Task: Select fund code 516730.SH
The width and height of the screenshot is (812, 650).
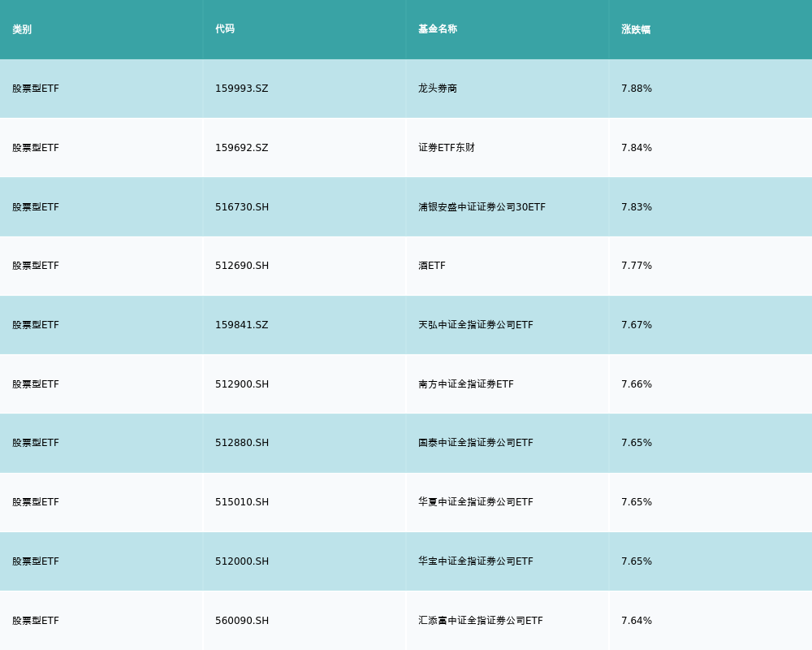Action: click(242, 207)
